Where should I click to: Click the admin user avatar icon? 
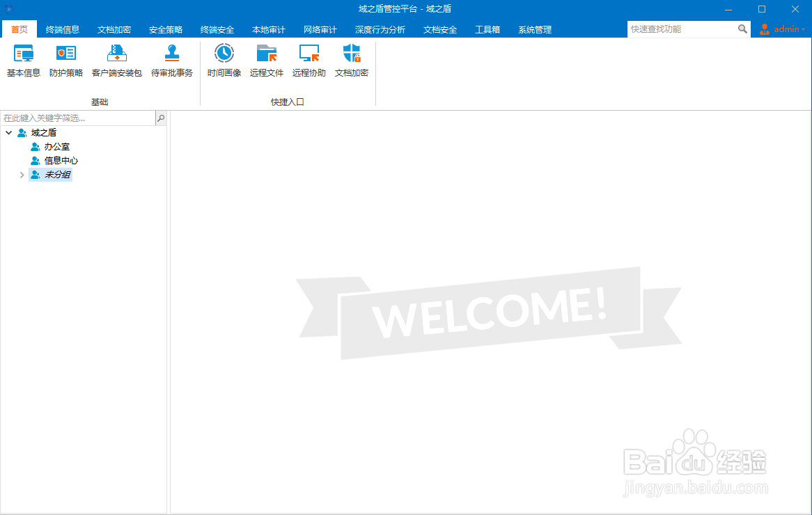click(765, 29)
